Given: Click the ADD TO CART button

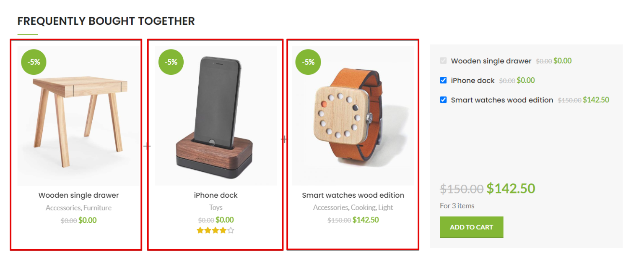Looking at the screenshot, I should (471, 227).
